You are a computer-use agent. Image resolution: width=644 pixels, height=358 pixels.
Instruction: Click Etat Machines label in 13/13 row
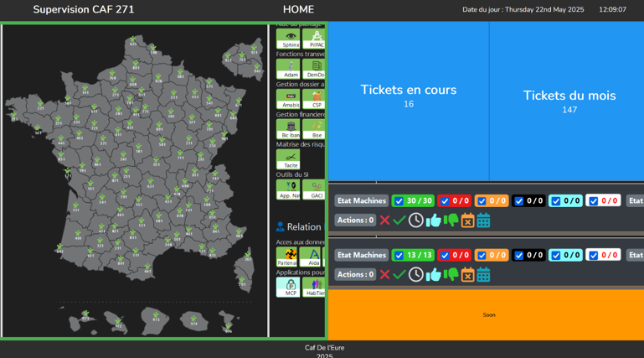click(362, 255)
